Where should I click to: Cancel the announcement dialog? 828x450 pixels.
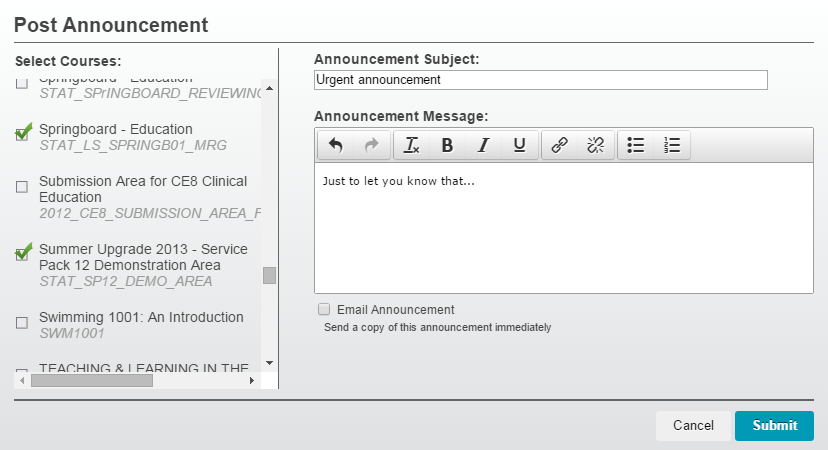click(693, 426)
